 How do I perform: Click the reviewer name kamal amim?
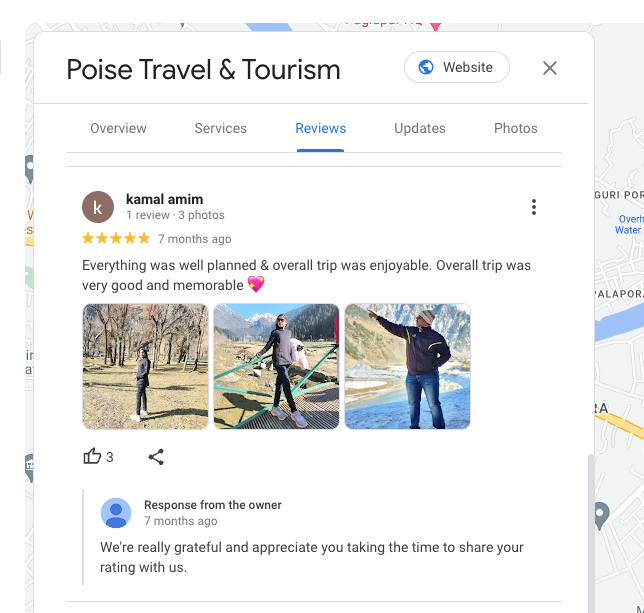click(164, 199)
